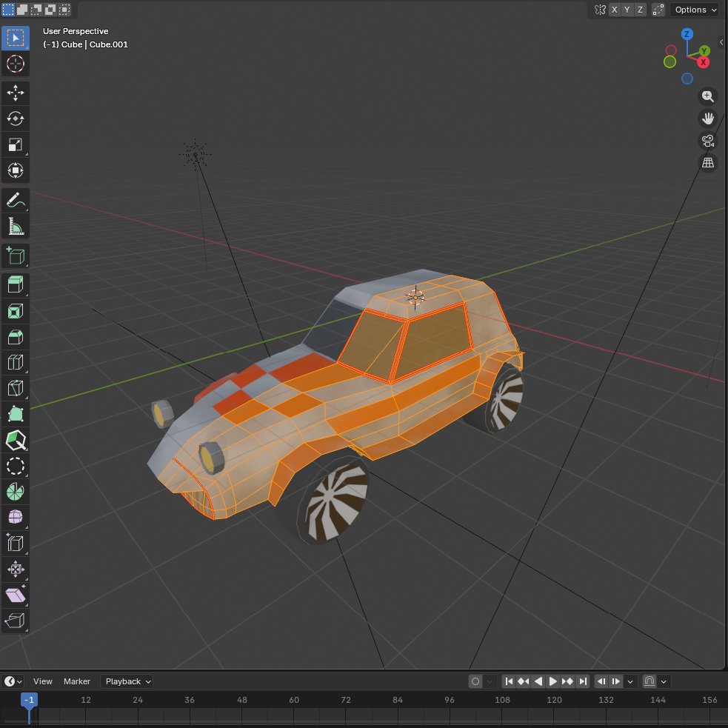Image resolution: width=728 pixels, height=728 pixels.
Task: Select the Scale tool
Action: point(15,145)
